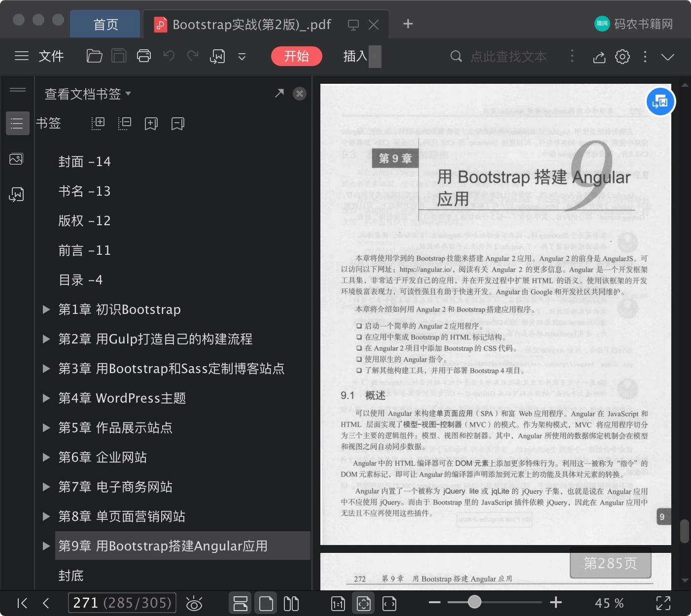Open the 查看文档书签 dropdown
The image size is (691, 616).
tap(88, 94)
